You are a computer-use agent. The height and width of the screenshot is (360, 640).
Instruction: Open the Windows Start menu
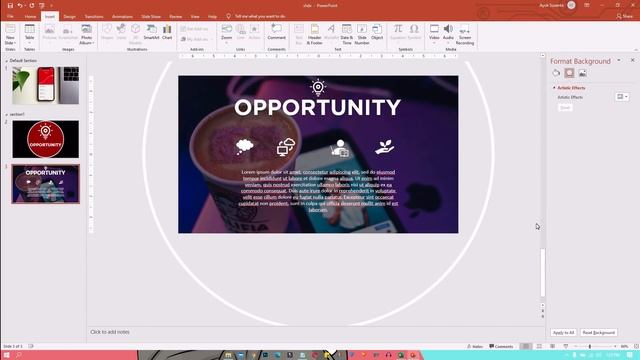[x=6, y=355]
